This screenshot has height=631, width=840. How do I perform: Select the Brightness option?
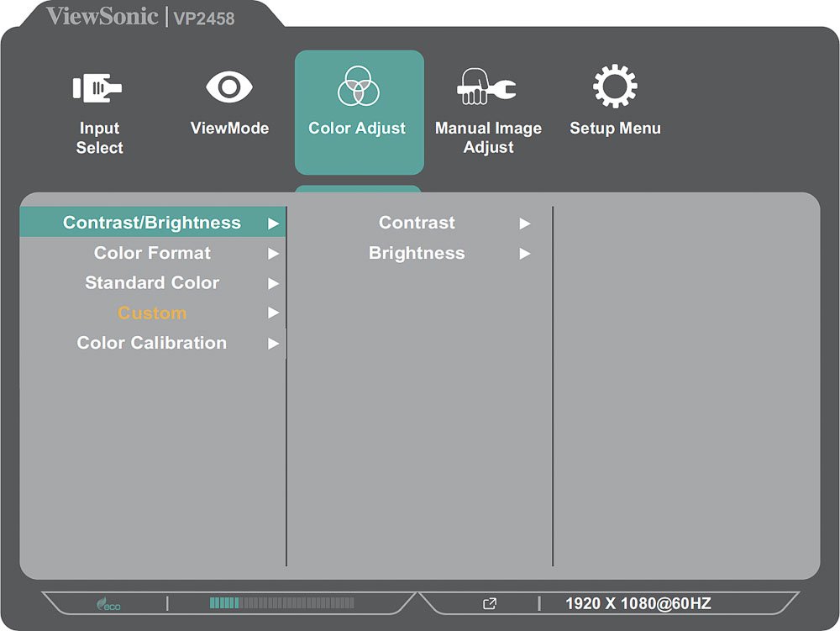click(417, 254)
